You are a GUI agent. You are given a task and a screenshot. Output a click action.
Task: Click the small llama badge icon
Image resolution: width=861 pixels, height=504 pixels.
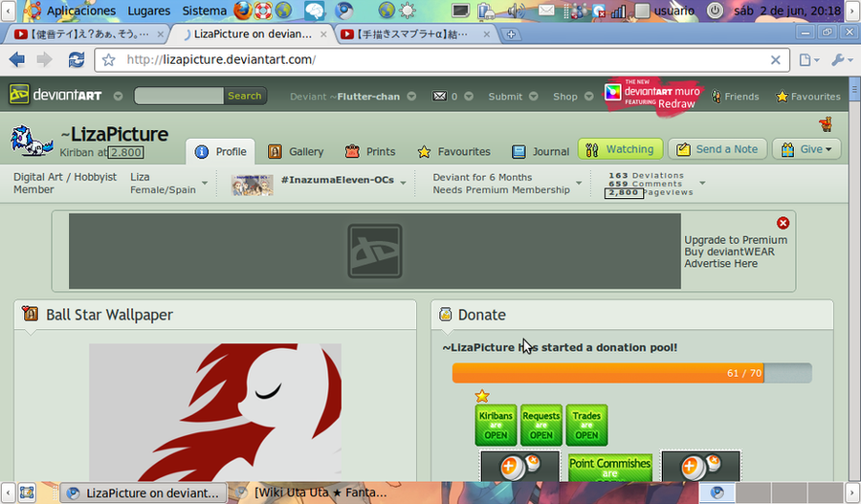pos(826,124)
